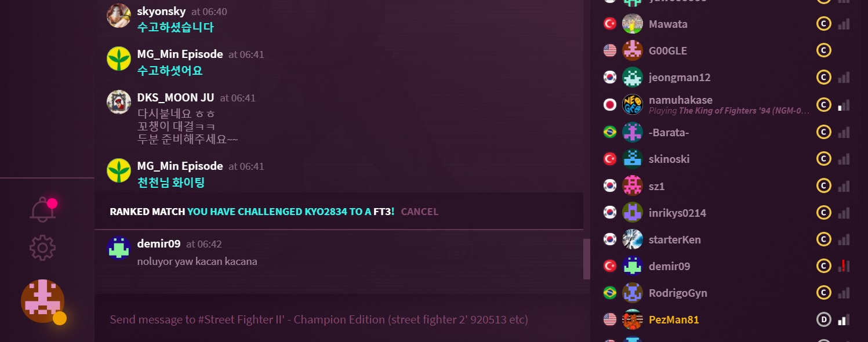This screenshot has height=342, width=868.
Task: Click the signal bars next to namuhakase
Action: 844,105
